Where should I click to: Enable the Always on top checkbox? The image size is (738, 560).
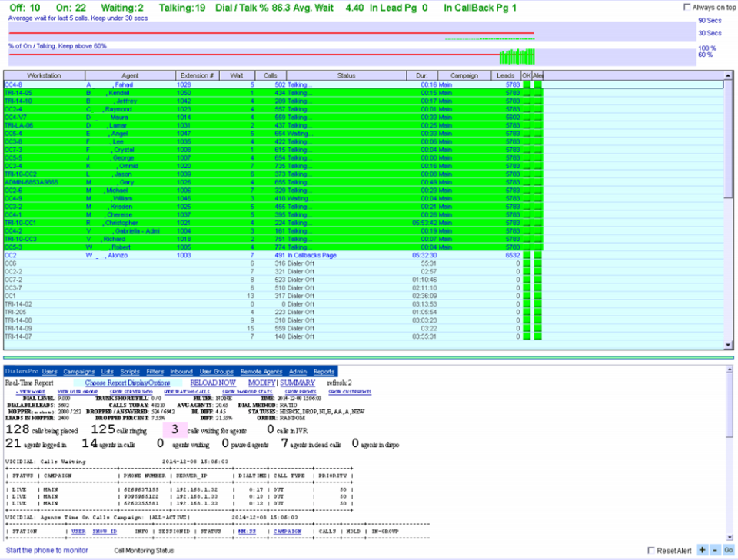[686, 7]
